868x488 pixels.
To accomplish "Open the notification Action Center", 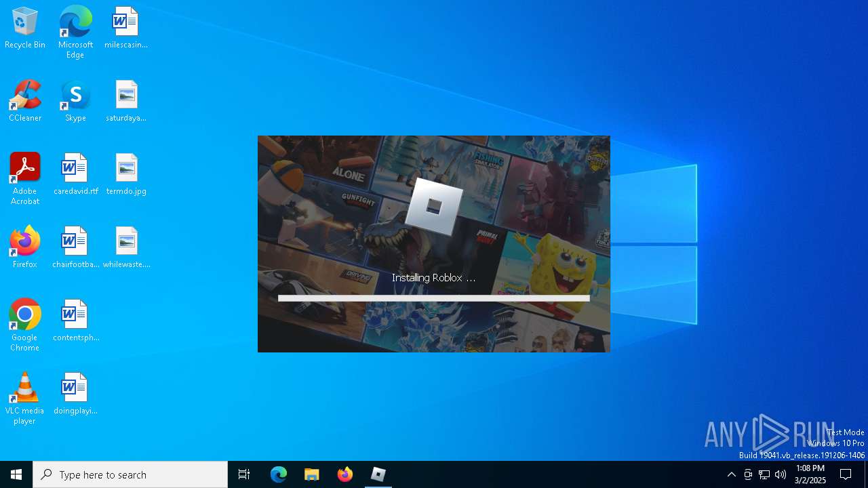I will 846,474.
